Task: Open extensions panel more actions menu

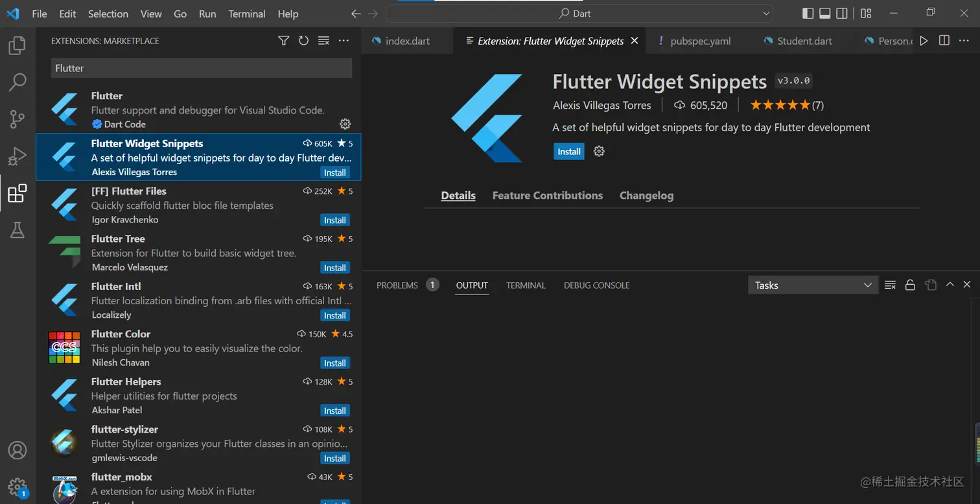Action: point(344,41)
